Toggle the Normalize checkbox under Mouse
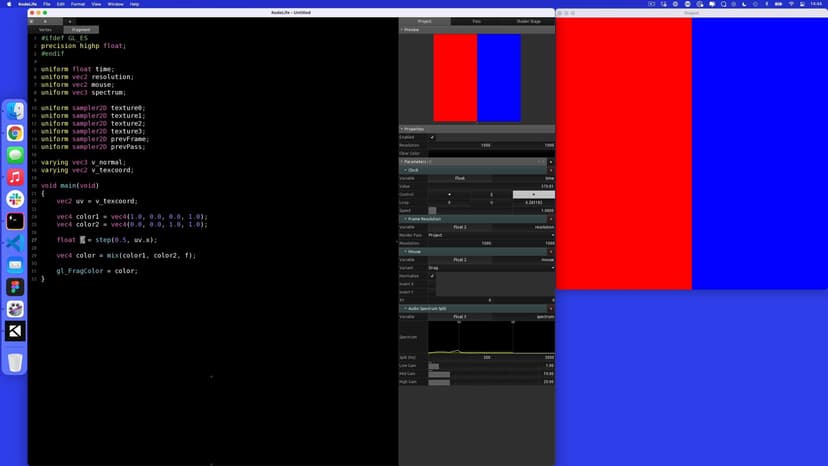The image size is (828, 466). [x=432, y=276]
